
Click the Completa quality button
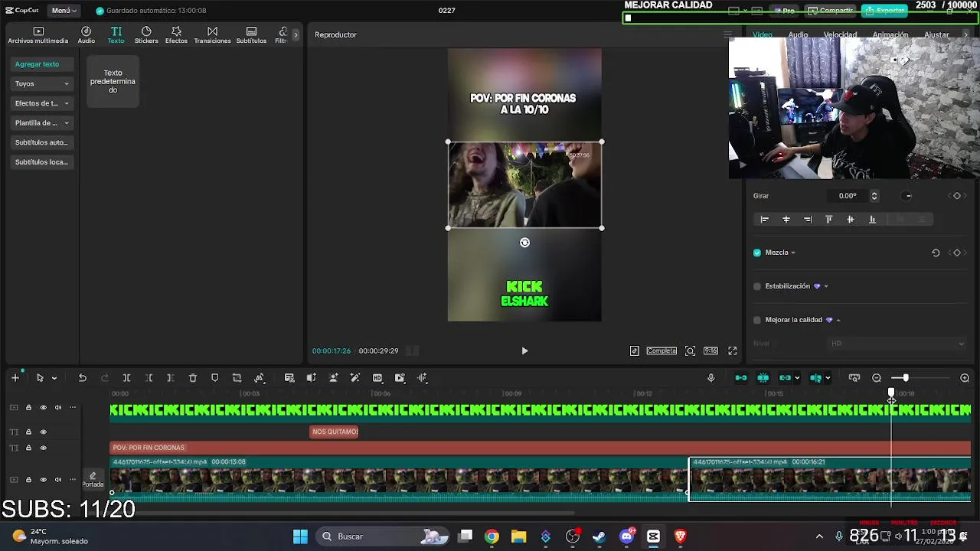tap(661, 350)
